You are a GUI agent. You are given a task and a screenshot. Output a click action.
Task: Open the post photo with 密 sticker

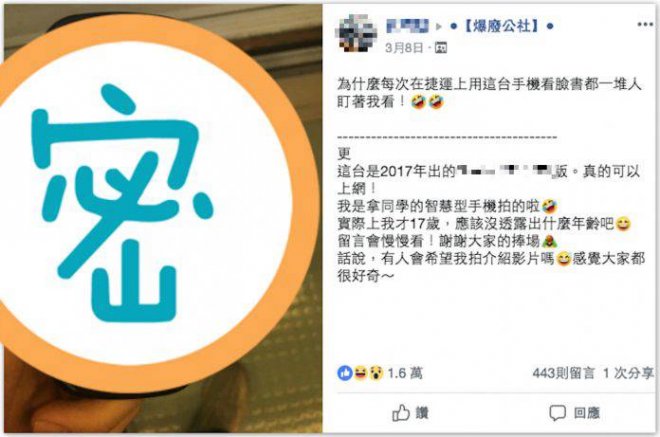click(163, 218)
